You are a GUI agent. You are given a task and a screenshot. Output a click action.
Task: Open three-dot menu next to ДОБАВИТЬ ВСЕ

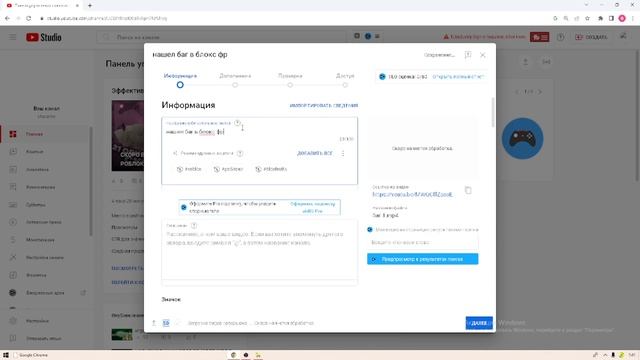point(343,153)
